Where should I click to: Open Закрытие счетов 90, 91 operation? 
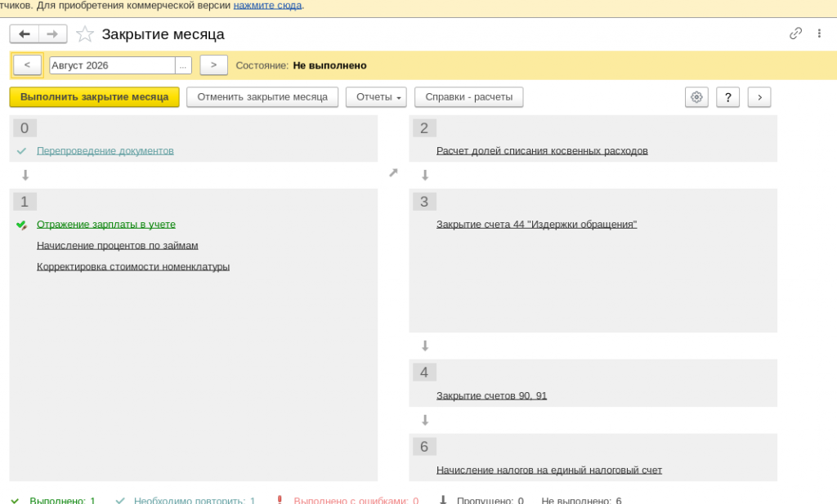click(491, 395)
